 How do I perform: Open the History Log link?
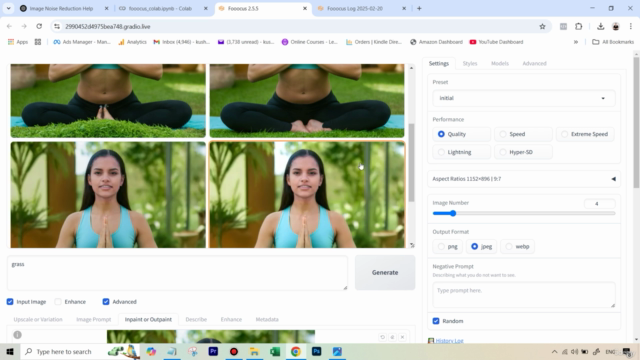449,341
